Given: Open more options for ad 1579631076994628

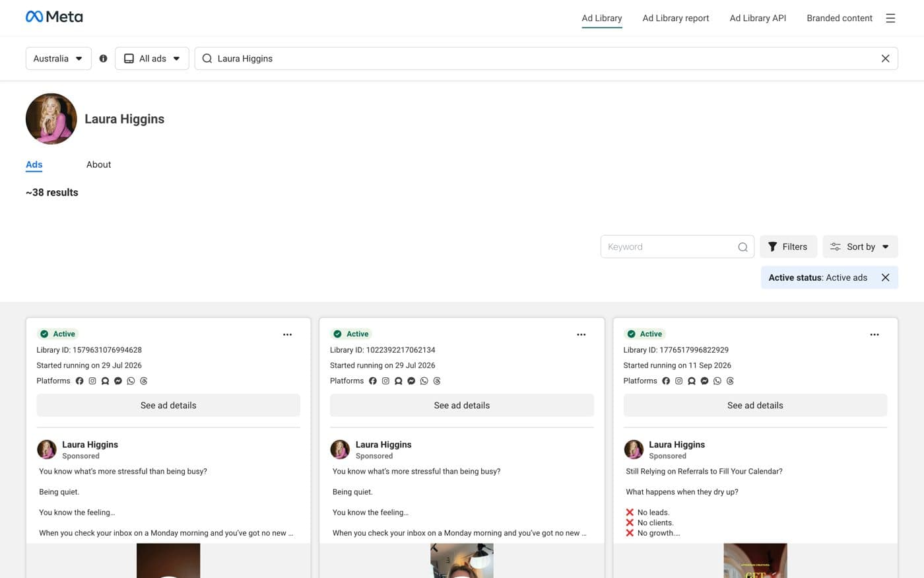Looking at the screenshot, I should tap(287, 334).
